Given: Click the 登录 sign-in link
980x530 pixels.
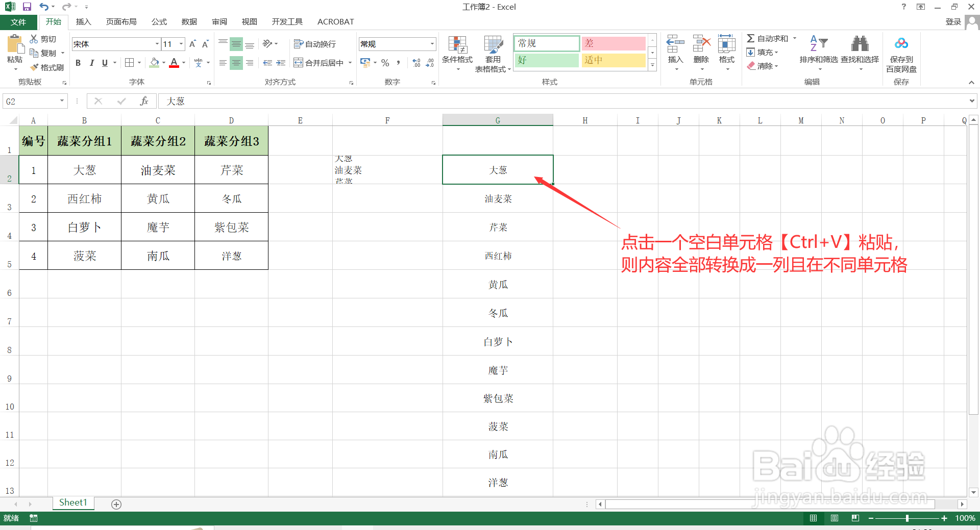Looking at the screenshot, I should (953, 21).
